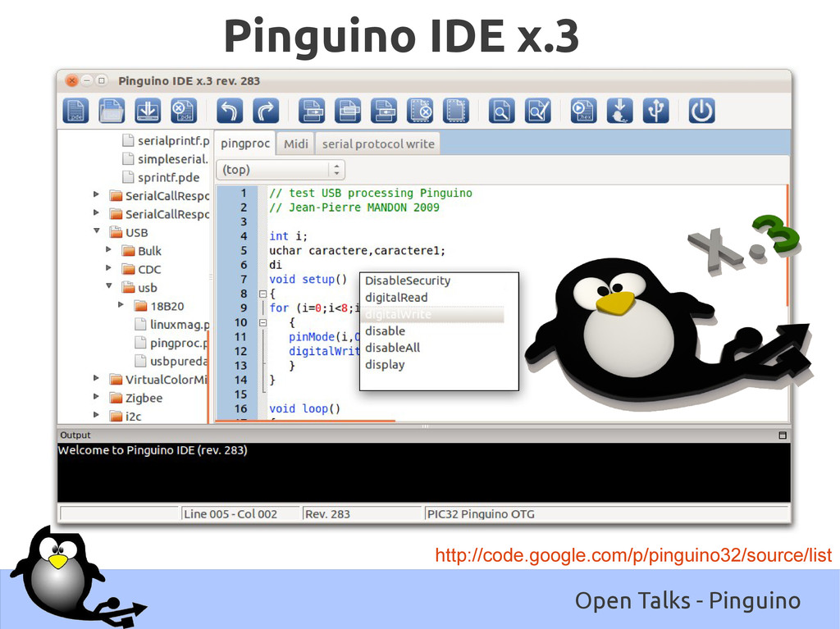840x629 pixels.
Task: Select pingproc.p file in tree
Action: click(171, 343)
